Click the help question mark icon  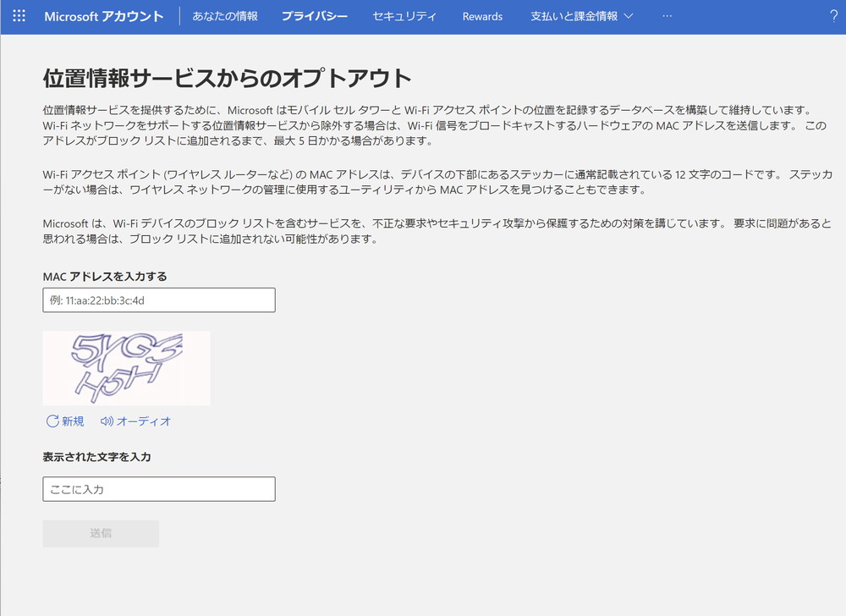pos(833,16)
